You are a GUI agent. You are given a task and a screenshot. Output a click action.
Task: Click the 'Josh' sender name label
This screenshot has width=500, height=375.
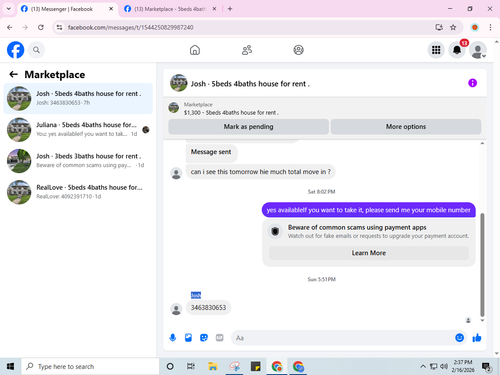coord(196,295)
